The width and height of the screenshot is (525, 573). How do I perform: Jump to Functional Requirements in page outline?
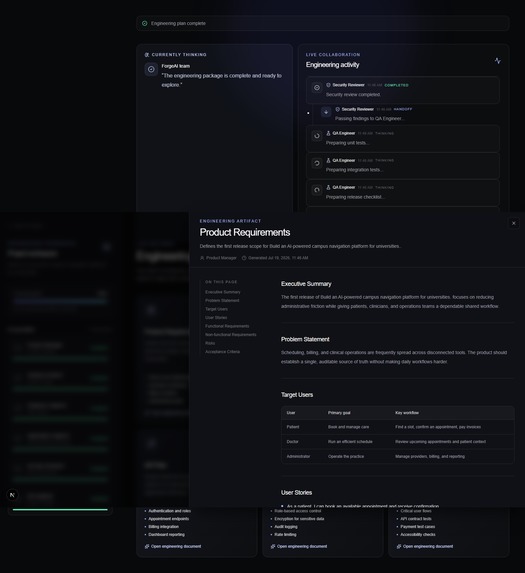[x=227, y=326]
